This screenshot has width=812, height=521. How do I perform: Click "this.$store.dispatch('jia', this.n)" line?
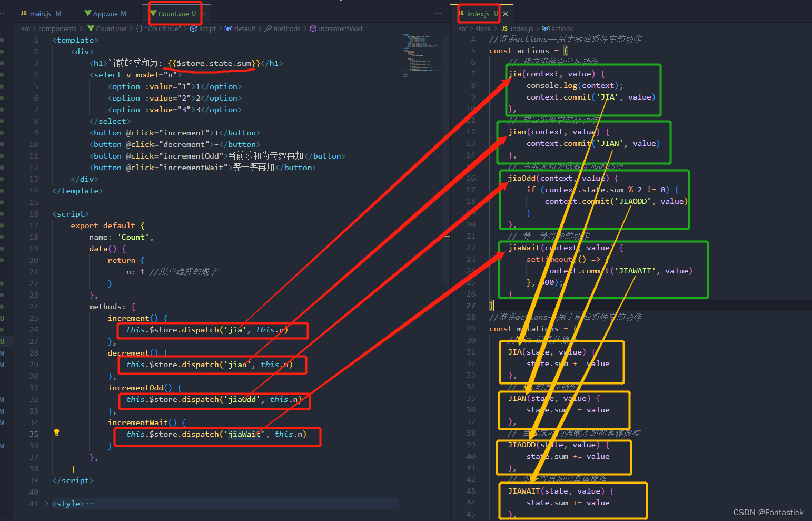207,330
